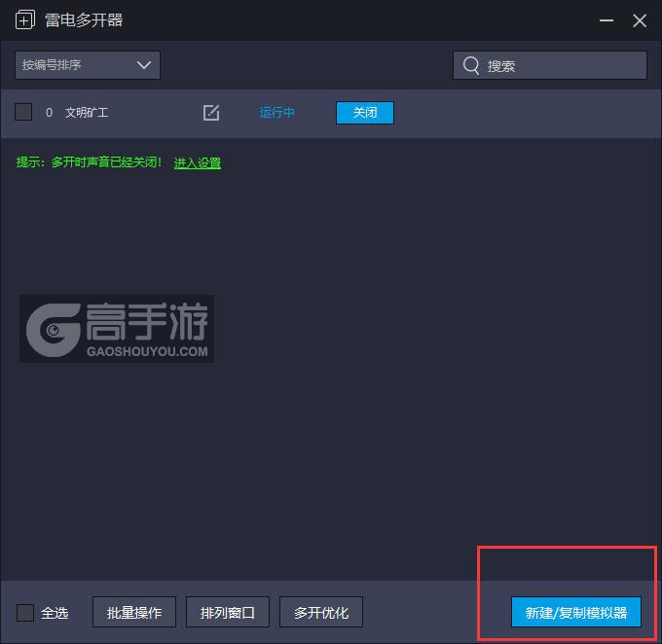Tick the checkbox for emulator 0 文明矿工
The width and height of the screenshot is (662, 644).
[x=23, y=112]
